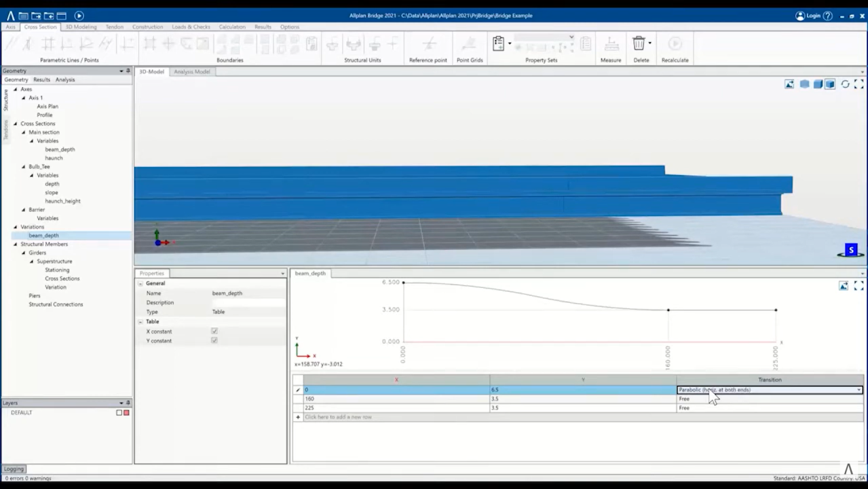Open the Delete tool
This screenshot has height=489, width=868.
(x=638, y=44)
